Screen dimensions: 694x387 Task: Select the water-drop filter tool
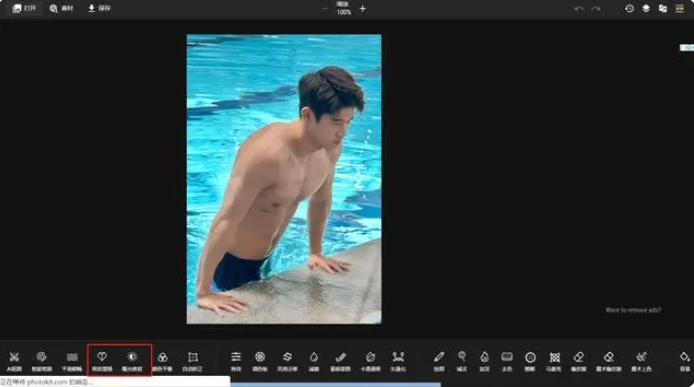314,361
